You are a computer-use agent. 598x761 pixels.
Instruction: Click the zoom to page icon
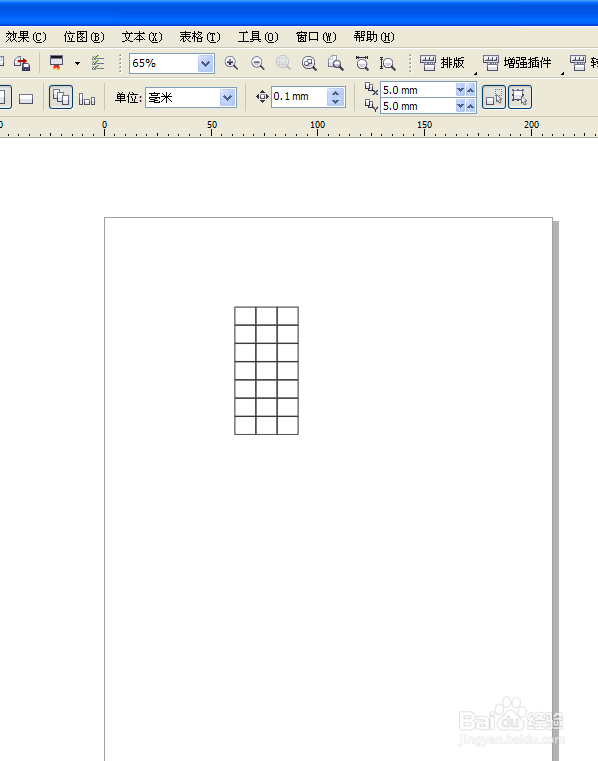(335, 63)
